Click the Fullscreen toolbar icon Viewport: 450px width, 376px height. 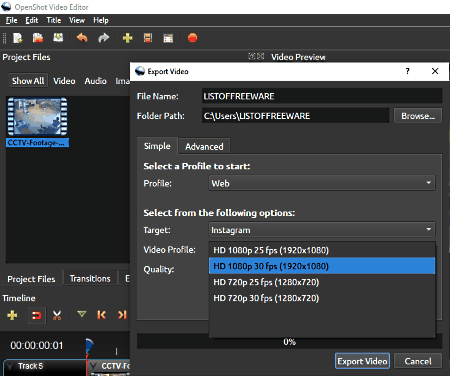click(168, 38)
